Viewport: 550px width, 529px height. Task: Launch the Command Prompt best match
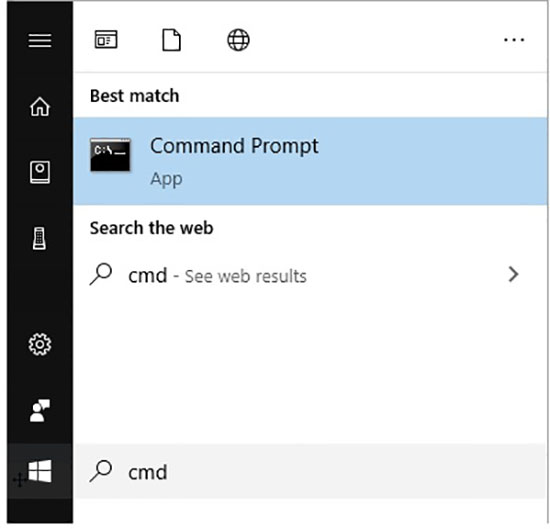pyautogui.click(x=310, y=161)
